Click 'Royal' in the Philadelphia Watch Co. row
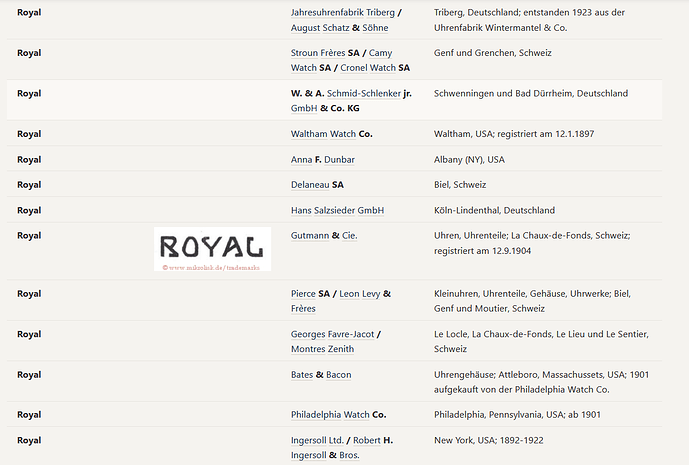 click(29, 415)
